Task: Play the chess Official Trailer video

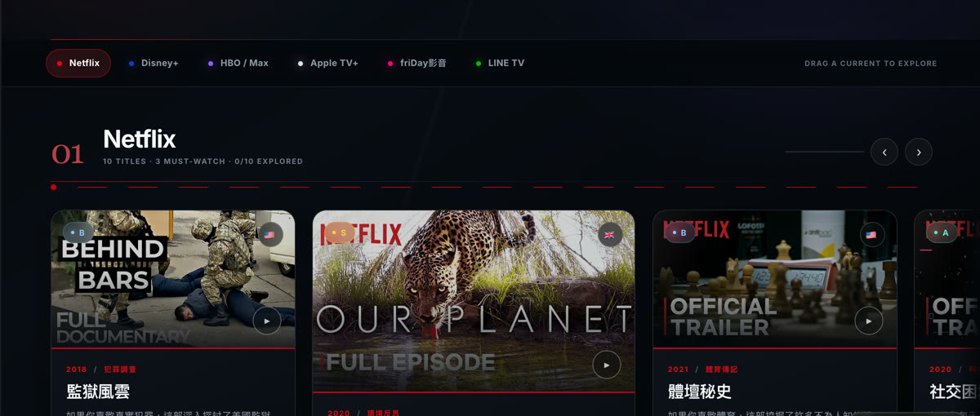Action: coord(869,321)
